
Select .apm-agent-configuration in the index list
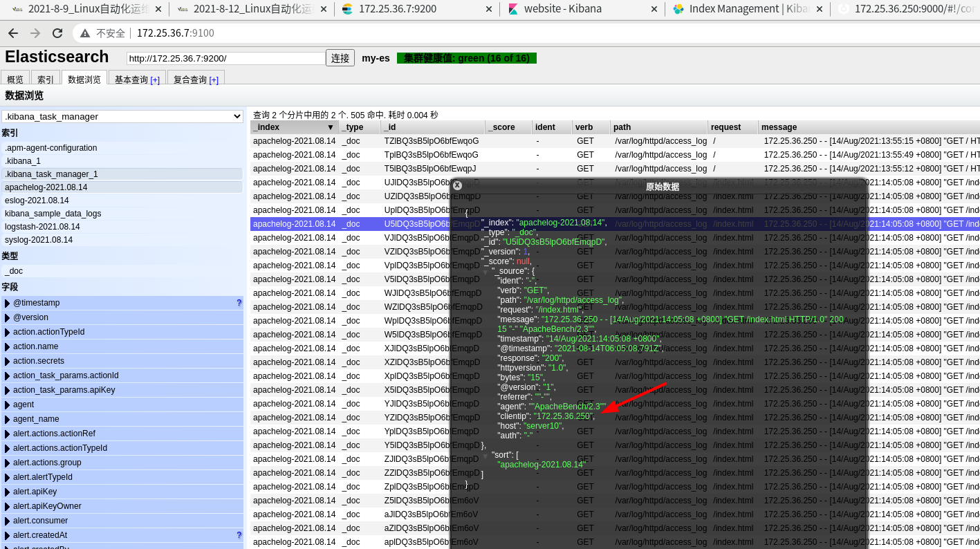(122, 148)
